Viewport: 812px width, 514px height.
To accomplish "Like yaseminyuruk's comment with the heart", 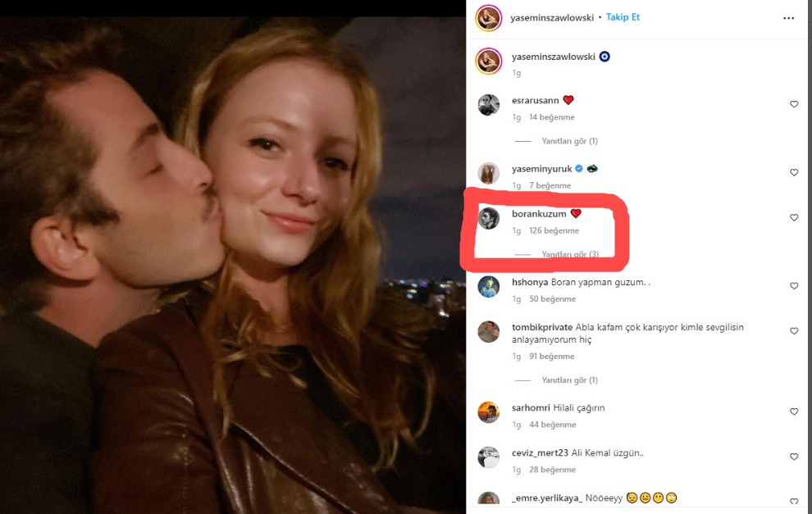I will tap(794, 173).
